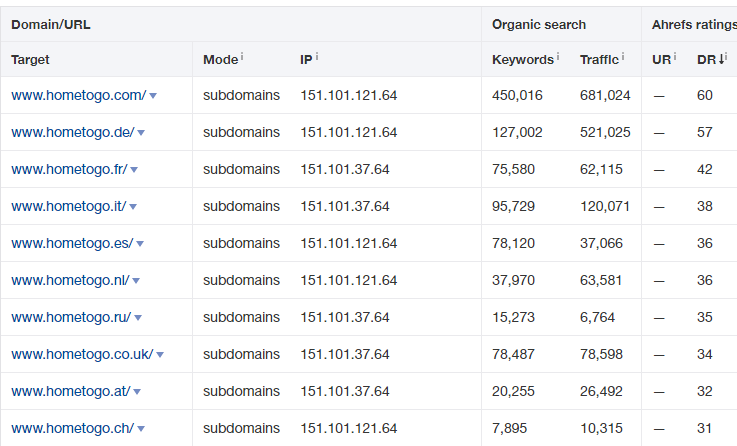Open the www.hometogo.fr/ link
The width and height of the screenshot is (737, 446).
[70, 169]
